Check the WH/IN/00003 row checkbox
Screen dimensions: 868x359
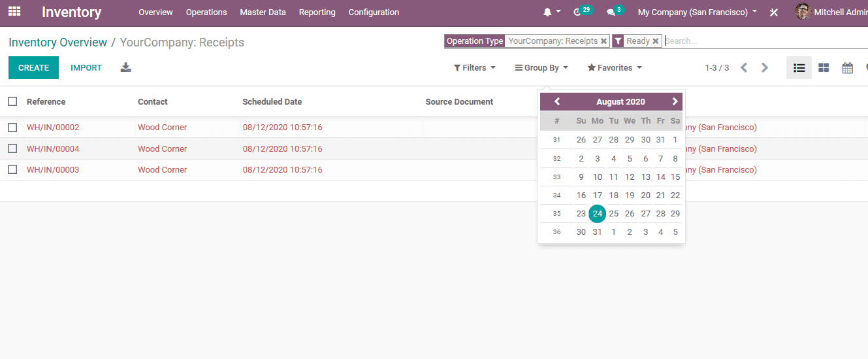point(12,169)
